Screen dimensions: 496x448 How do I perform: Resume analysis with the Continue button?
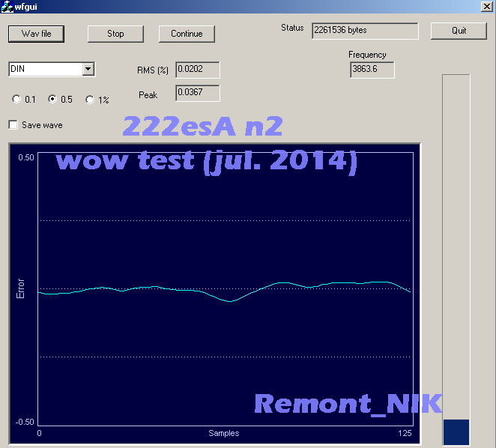[x=187, y=34]
